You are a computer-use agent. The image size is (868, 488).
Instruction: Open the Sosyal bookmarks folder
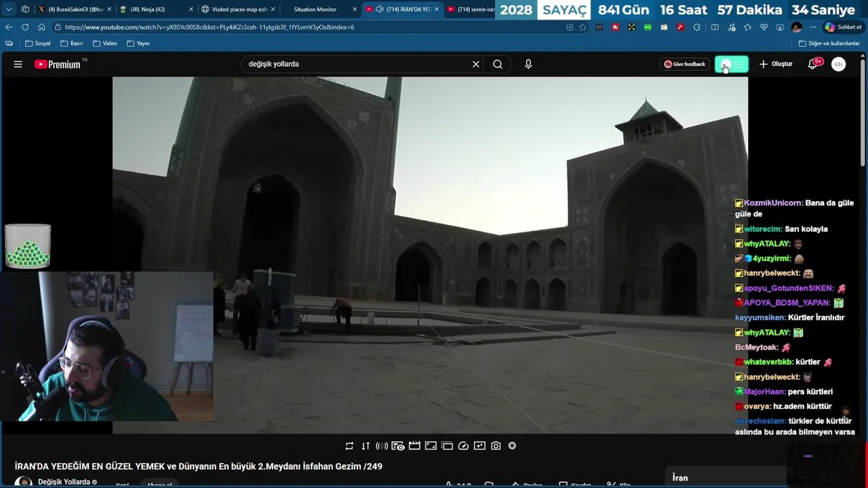[38, 43]
